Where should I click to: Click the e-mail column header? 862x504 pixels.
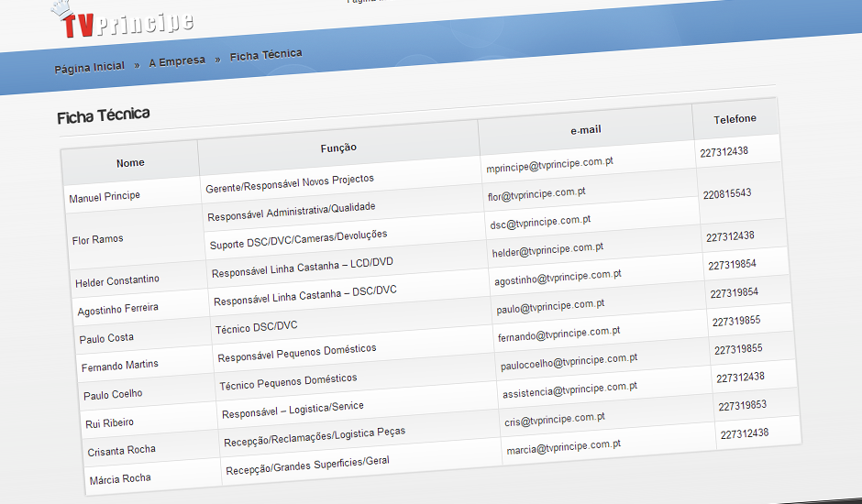[x=586, y=130]
